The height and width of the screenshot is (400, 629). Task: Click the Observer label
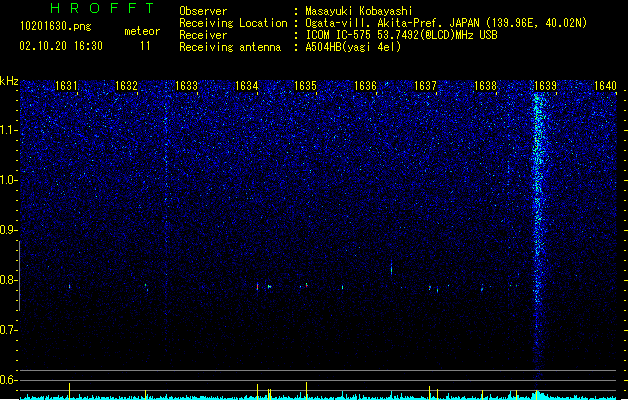pos(203,11)
